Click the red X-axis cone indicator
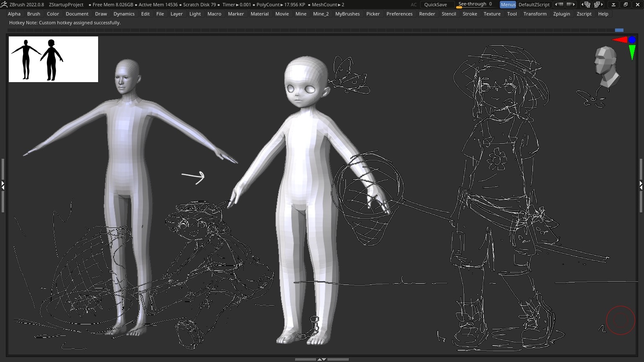This screenshot has width=644, height=362. [x=620, y=40]
